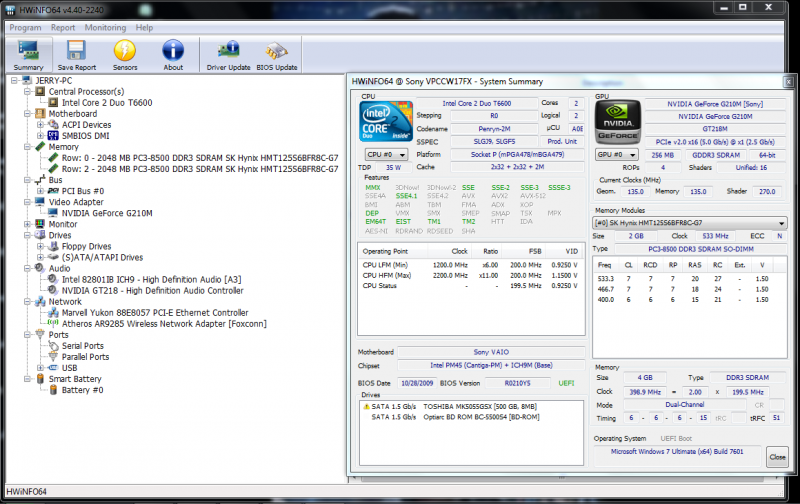
Task: Collapse the Central Processor(s) node
Action: [x=28, y=92]
